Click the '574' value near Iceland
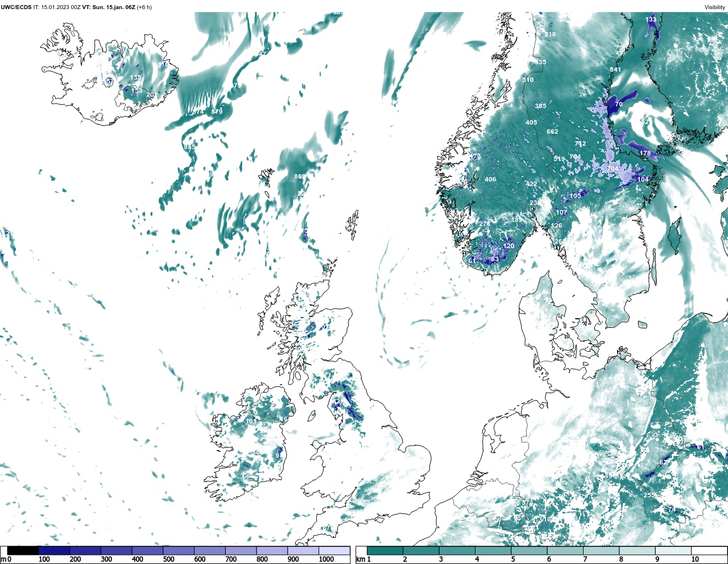This screenshot has height=564, width=728. click(198, 112)
